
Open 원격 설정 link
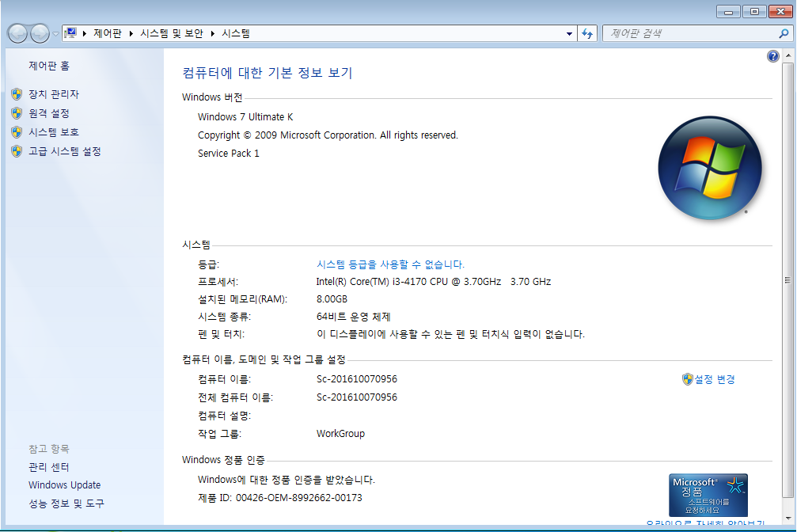pos(49,113)
